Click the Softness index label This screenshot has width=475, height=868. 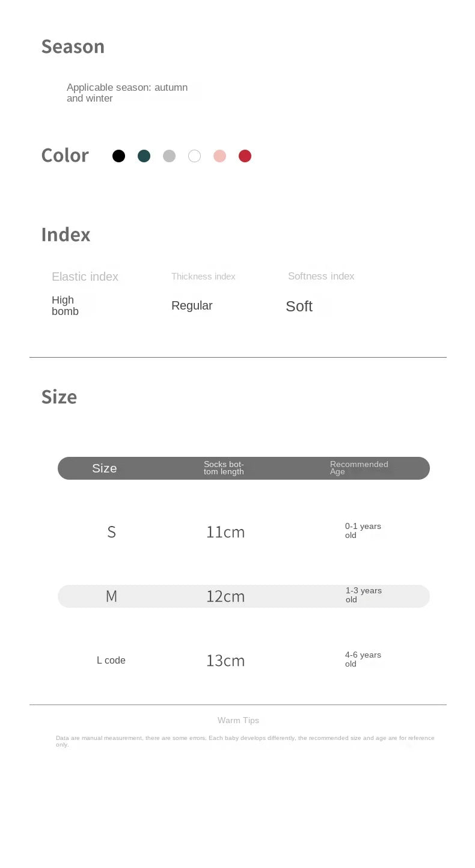click(321, 276)
